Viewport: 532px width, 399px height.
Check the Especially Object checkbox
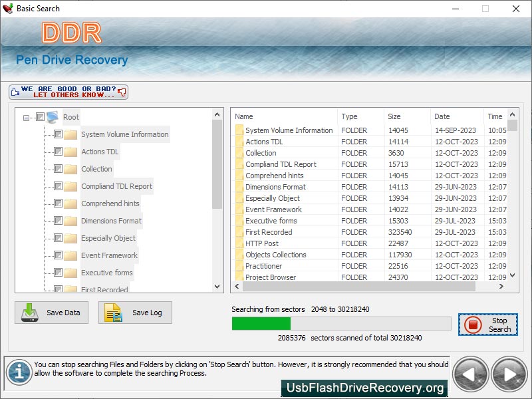[x=58, y=238]
